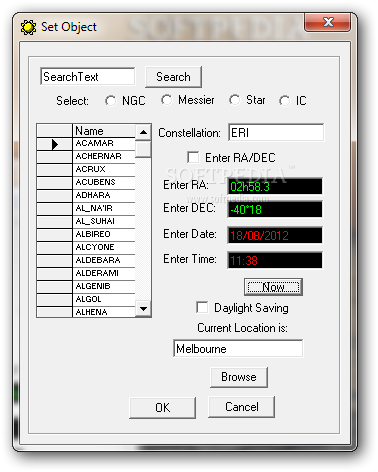The width and height of the screenshot is (378, 472).
Task: Click the Browse button
Action: pyautogui.click(x=239, y=377)
